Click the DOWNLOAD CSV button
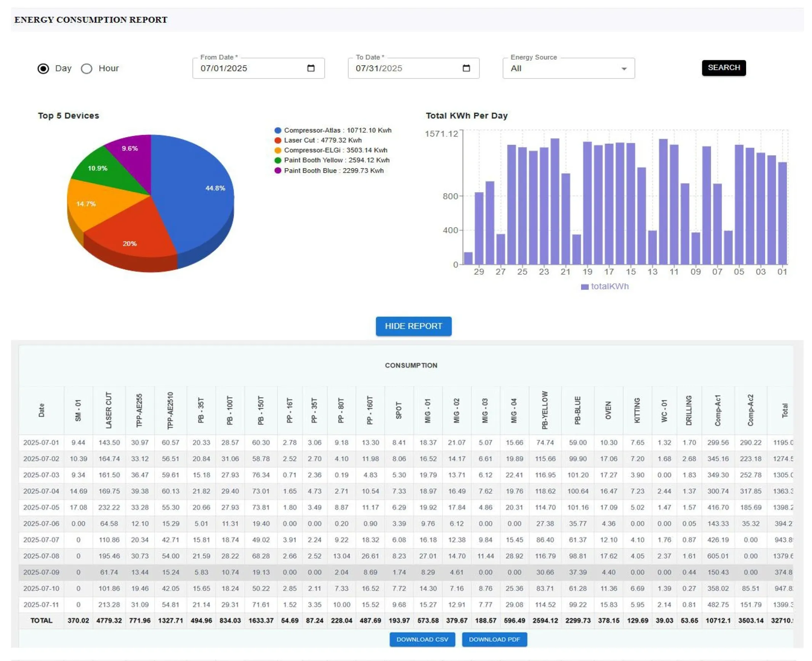This screenshot has height=661, width=812. [422, 639]
